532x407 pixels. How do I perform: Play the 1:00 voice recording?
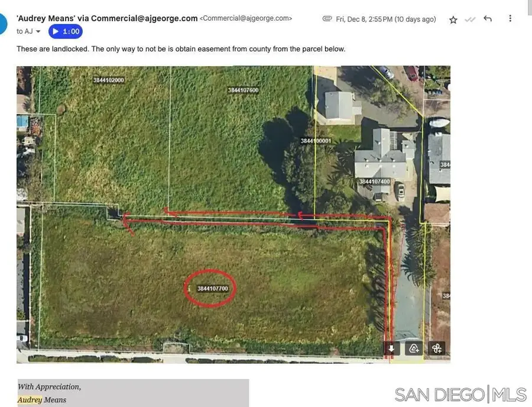[x=64, y=31]
